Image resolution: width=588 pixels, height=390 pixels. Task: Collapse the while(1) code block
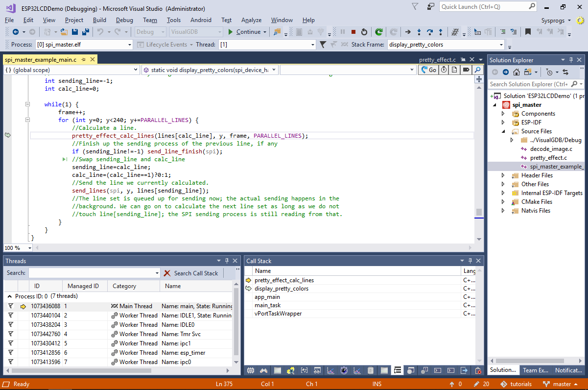click(x=28, y=104)
